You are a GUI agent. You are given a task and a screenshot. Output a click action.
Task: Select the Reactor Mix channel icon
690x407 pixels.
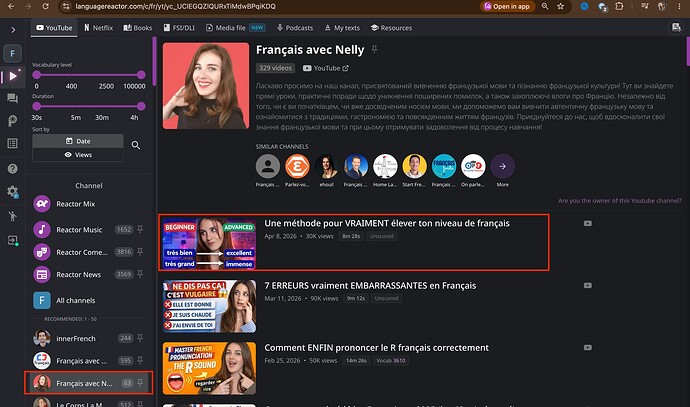42,204
